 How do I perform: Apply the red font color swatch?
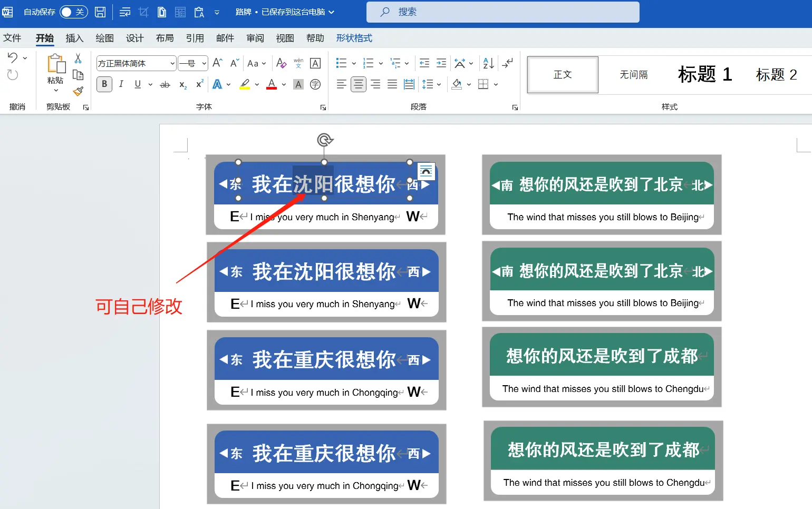(272, 84)
